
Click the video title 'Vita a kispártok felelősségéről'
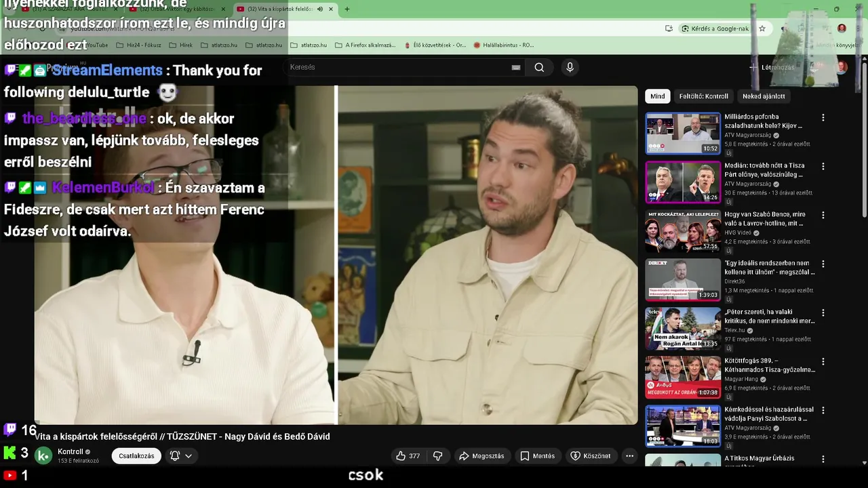click(x=182, y=436)
